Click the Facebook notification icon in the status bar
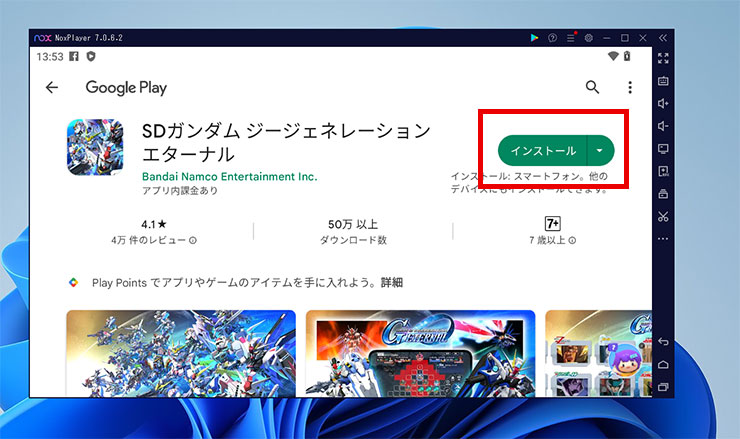Viewport: 740px width, 439px height. pos(74,57)
